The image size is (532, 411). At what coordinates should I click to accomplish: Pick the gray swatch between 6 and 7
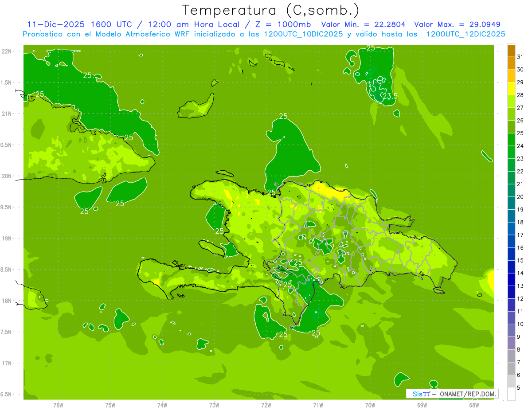tap(511, 368)
